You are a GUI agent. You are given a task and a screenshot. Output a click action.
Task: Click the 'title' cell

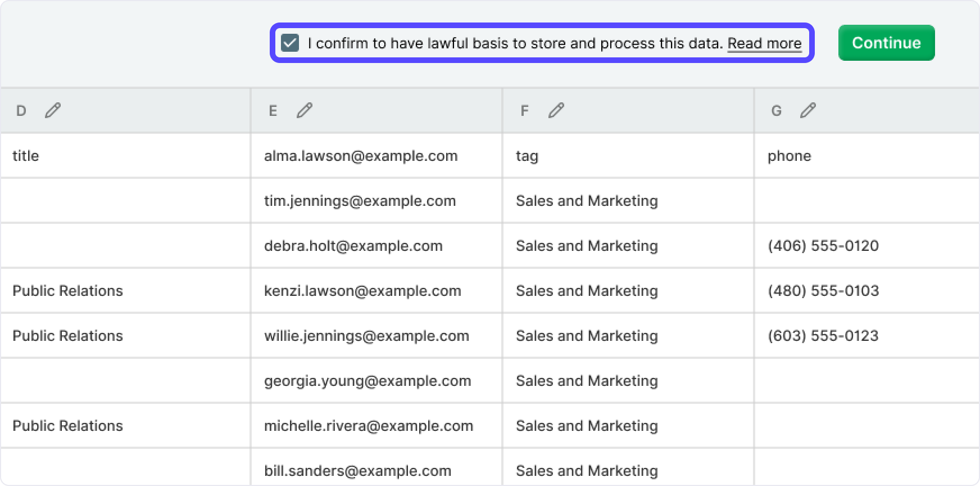tap(125, 156)
